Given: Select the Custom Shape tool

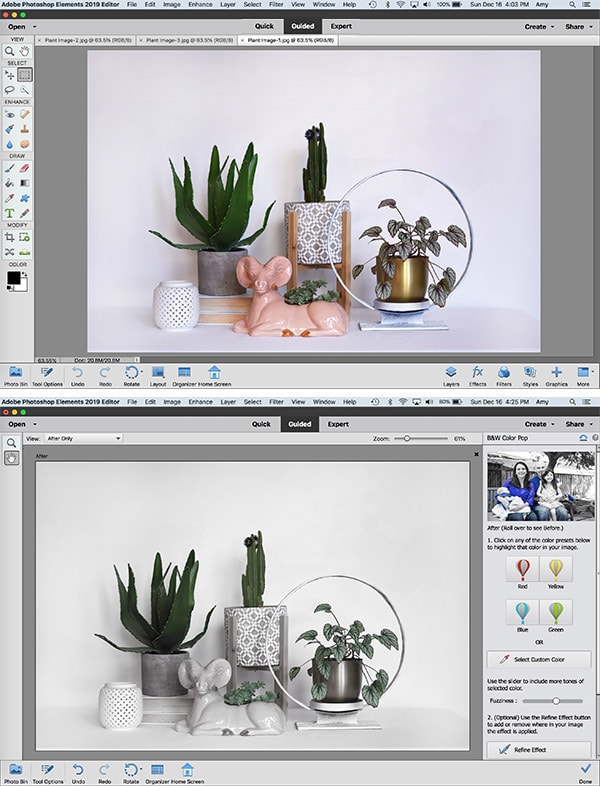Looking at the screenshot, I should (x=24, y=199).
